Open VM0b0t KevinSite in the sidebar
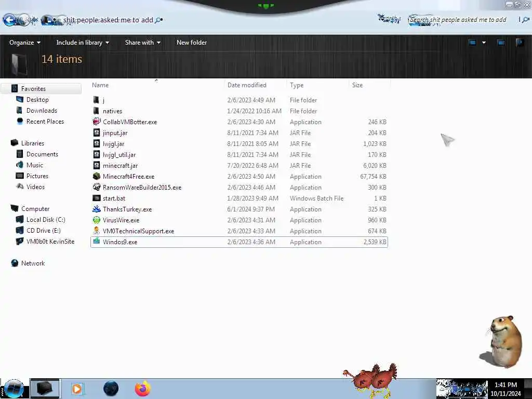 50,241
